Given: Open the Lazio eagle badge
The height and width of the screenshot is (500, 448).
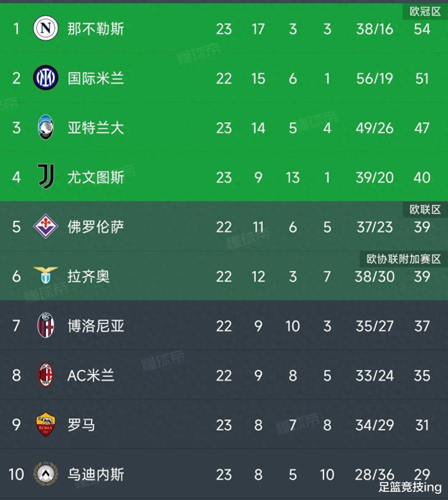Looking at the screenshot, I should click(x=45, y=275).
